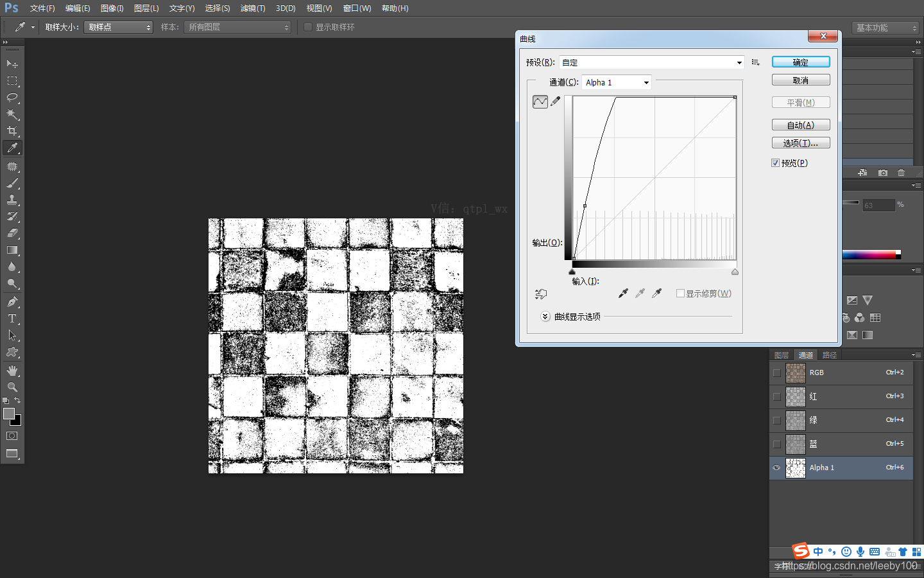Screen dimensions: 924x578
Task: Click the History panel trash icon
Action: click(902, 173)
